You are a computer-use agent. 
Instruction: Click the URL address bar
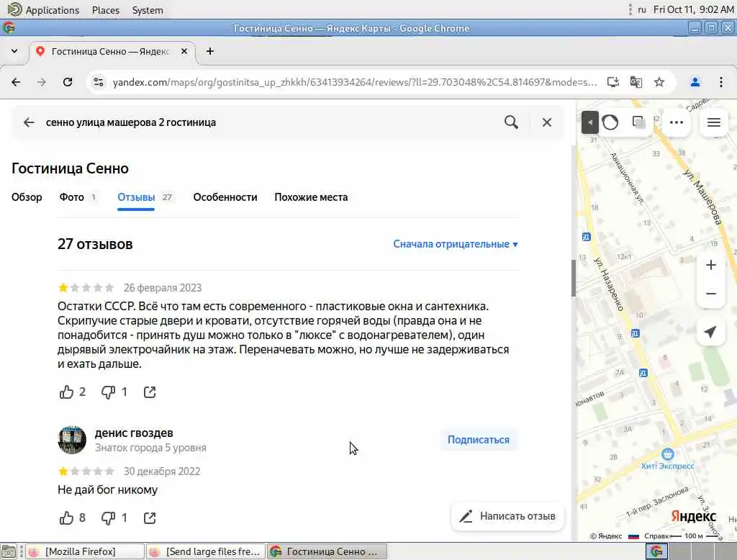click(355, 82)
